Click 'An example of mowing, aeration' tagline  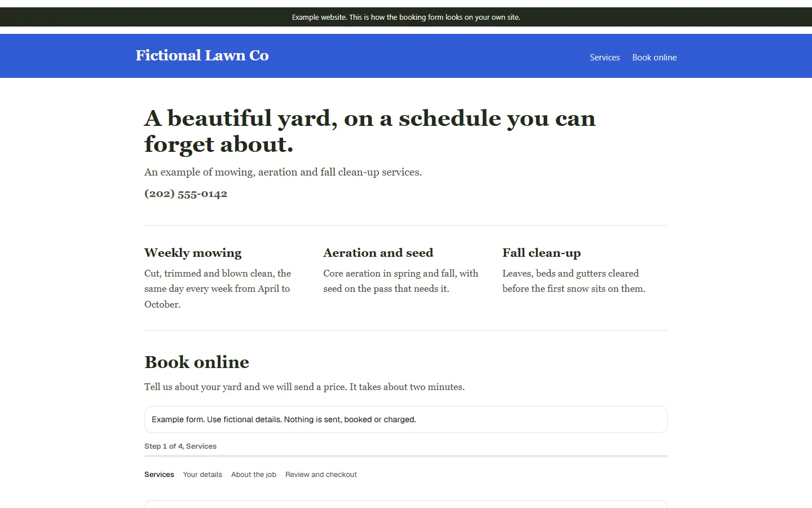283,172
